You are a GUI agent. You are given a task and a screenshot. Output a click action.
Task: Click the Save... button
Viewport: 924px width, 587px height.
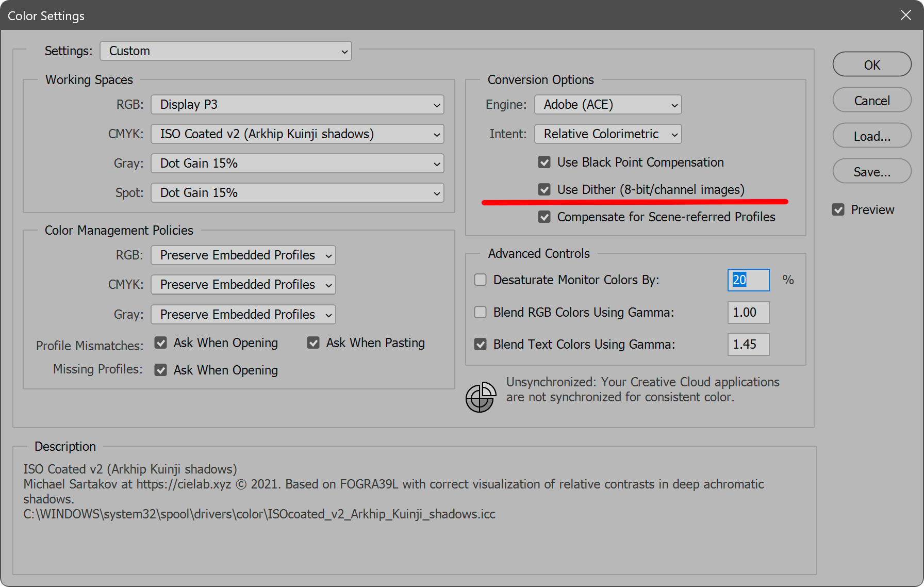click(871, 172)
